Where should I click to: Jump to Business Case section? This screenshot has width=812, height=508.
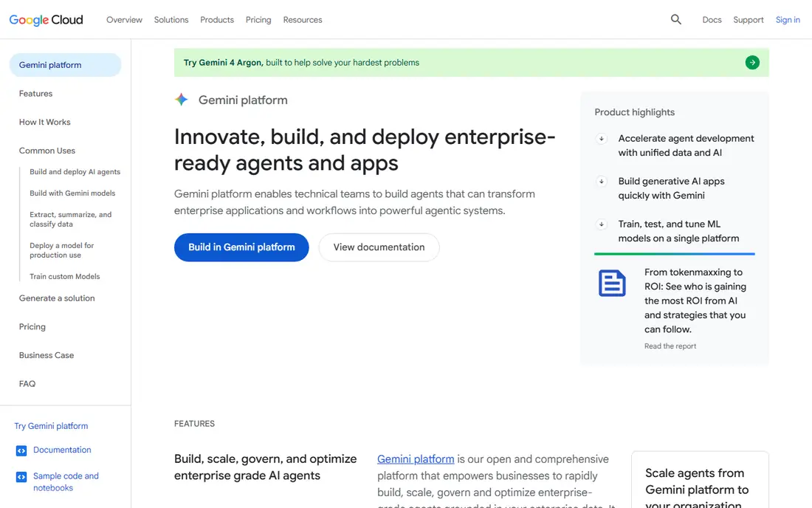[x=46, y=354]
